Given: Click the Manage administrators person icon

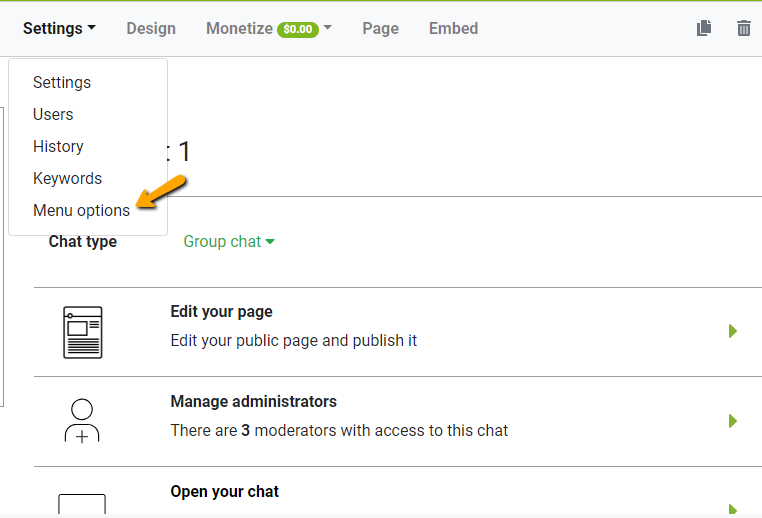Looking at the screenshot, I should coord(82,421).
